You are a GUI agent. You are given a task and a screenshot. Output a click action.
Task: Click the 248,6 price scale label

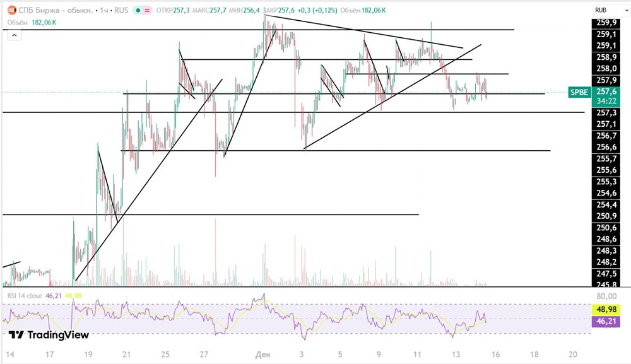tap(606, 239)
